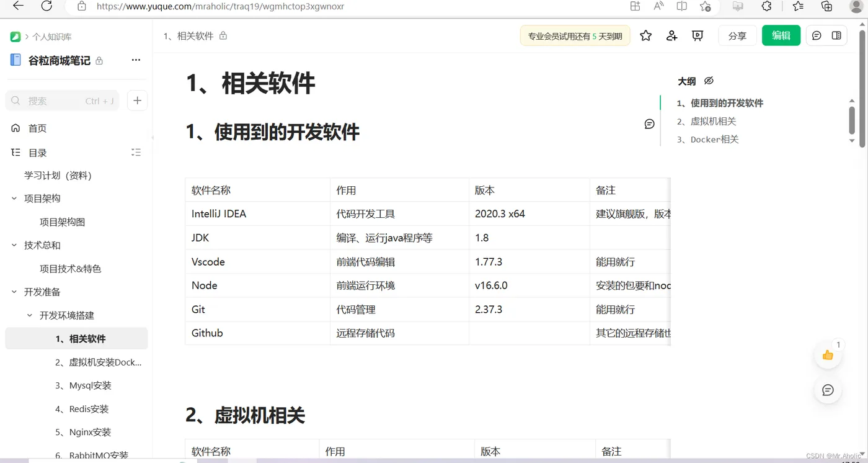Hide the outline using the eye icon

(709, 81)
